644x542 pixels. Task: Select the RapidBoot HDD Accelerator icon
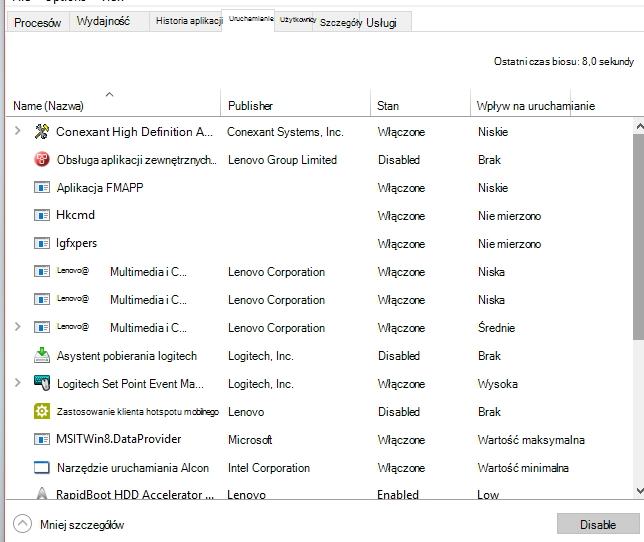pos(41,493)
